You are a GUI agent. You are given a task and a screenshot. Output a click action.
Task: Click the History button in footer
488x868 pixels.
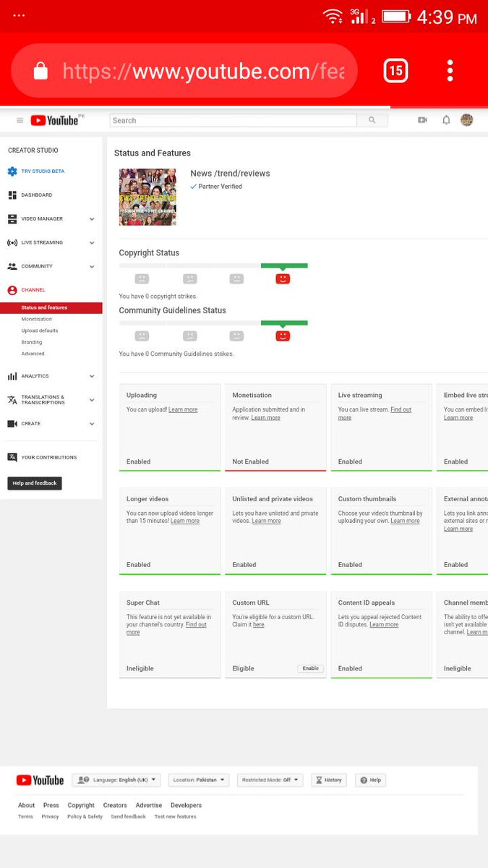pyautogui.click(x=329, y=780)
